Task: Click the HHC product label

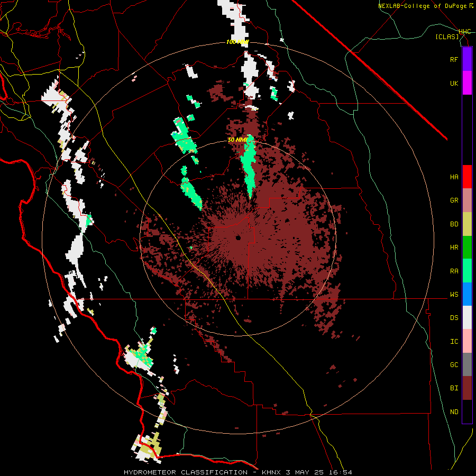Action: tap(465, 32)
